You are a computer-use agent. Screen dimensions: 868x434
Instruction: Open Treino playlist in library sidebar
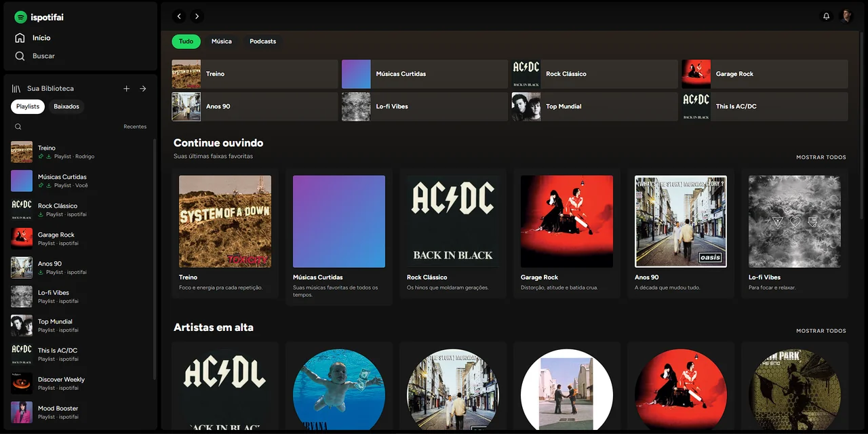coord(80,152)
